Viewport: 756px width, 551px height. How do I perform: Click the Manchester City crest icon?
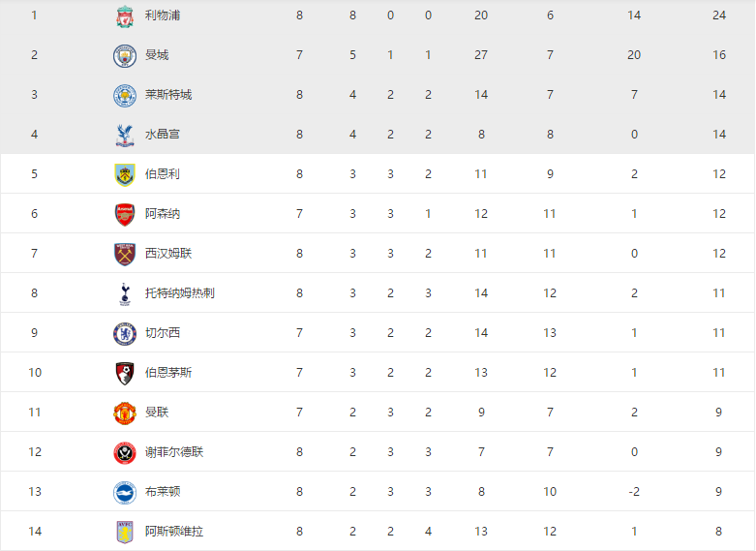click(x=125, y=55)
